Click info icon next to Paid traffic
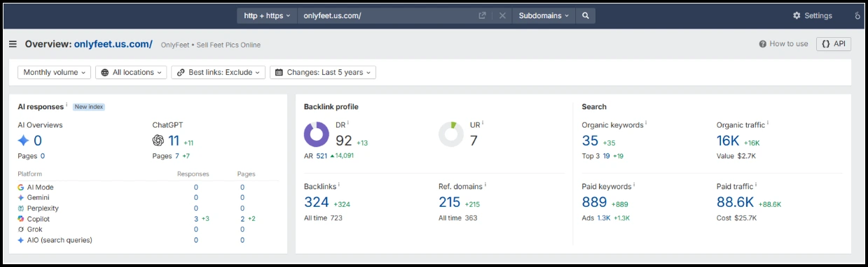This screenshot has width=868, height=267. point(757,185)
